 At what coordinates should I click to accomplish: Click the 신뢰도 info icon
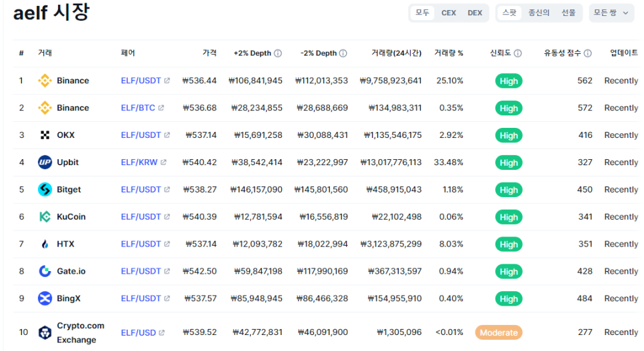point(518,53)
